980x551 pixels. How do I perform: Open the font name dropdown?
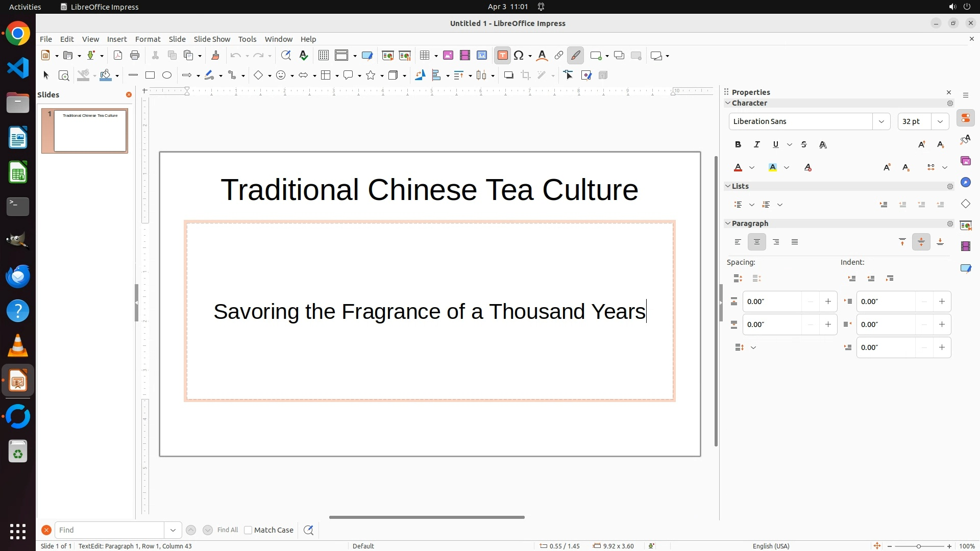click(x=881, y=121)
